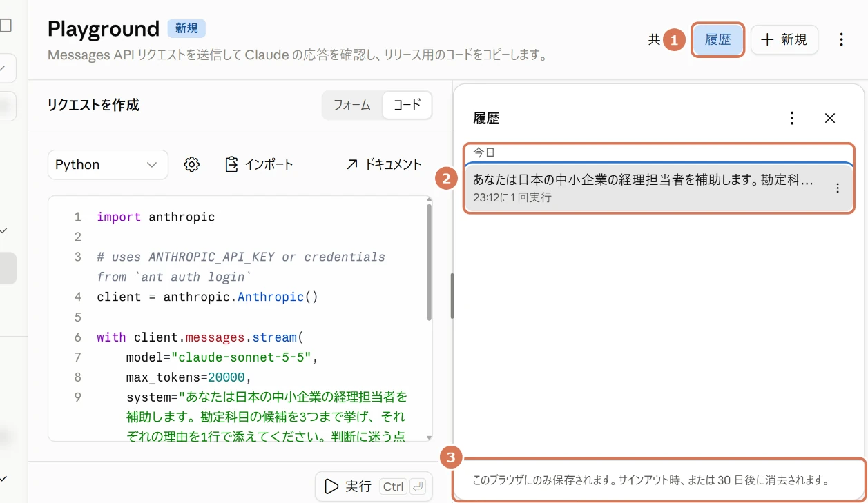Open the Python language dropdown
Image resolution: width=868 pixels, height=503 pixels.
tap(108, 164)
